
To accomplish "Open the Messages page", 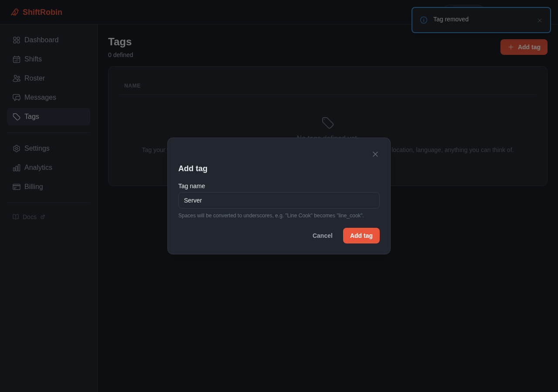I will coord(48,98).
